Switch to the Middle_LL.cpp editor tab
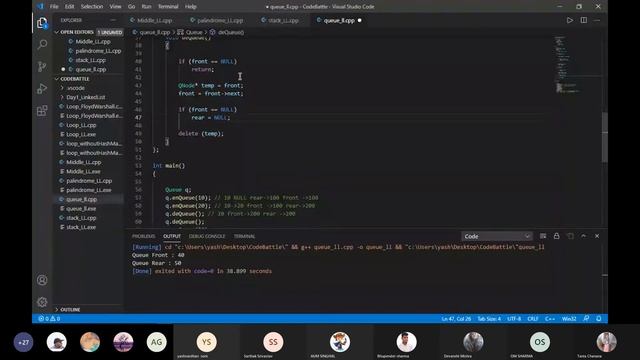 [x=154, y=20]
